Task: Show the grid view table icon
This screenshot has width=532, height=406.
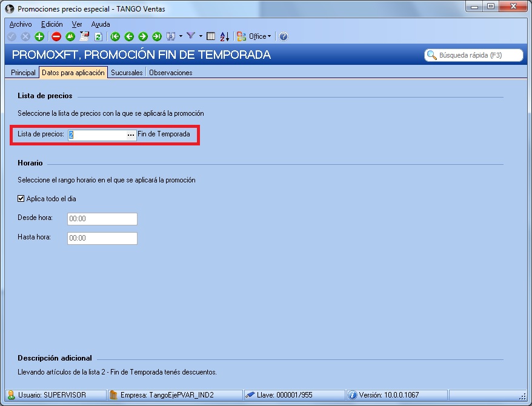Action: pyautogui.click(x=211, y=36)
